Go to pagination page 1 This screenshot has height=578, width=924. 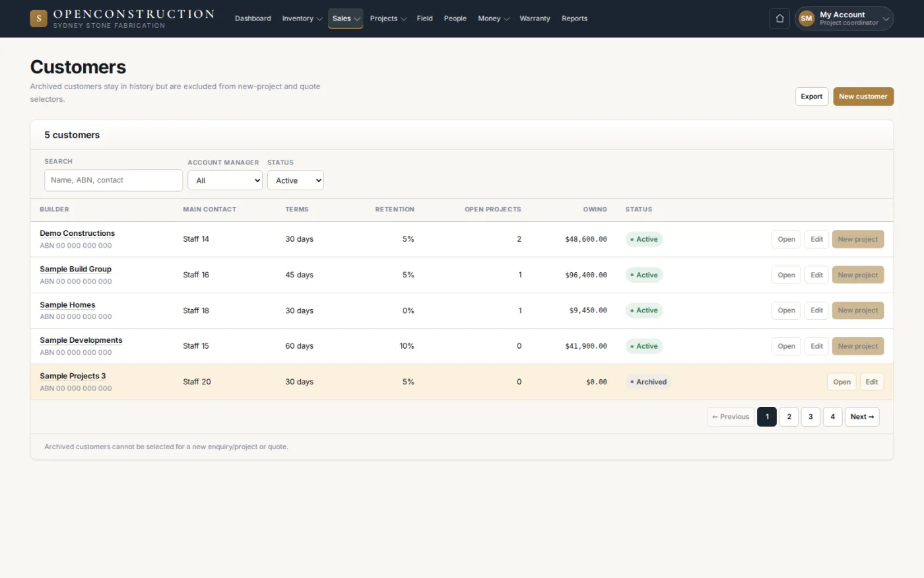(767, 417)
